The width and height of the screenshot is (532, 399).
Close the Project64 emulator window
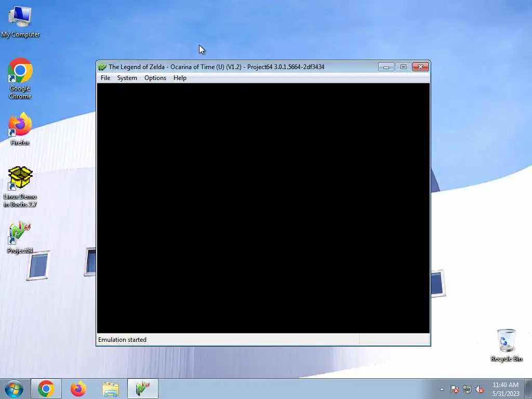coord(420,67)
